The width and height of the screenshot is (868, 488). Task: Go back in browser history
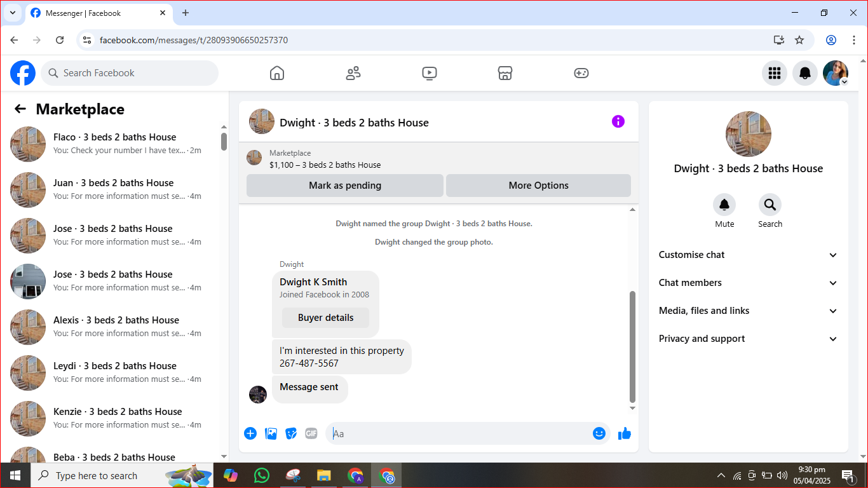[x=14, y=40]
